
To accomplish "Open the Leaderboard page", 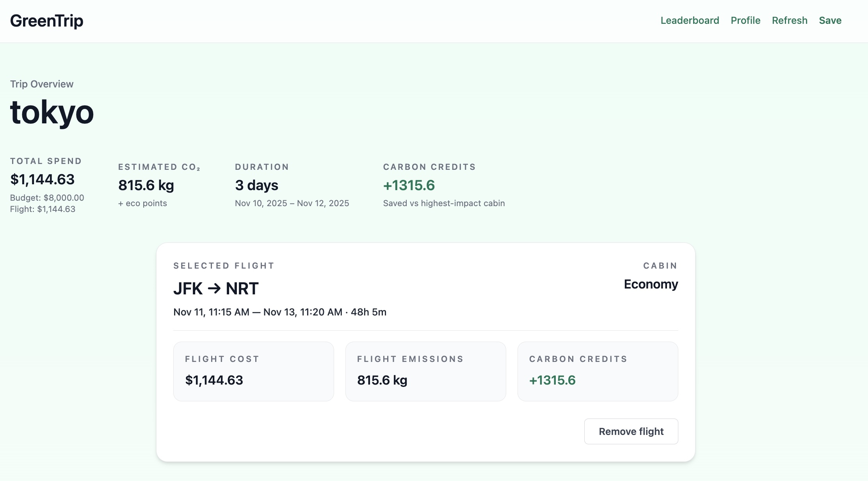I will [x=690, y=20].
